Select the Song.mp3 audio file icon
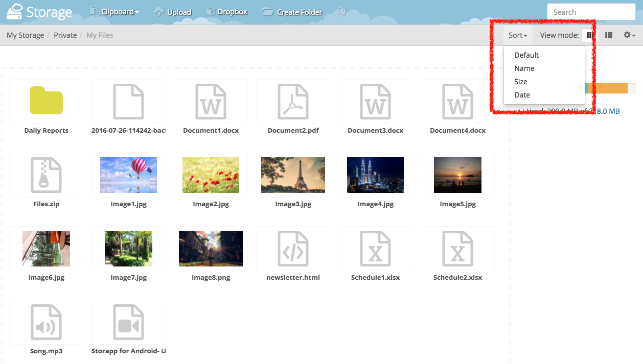 [46, 322]
